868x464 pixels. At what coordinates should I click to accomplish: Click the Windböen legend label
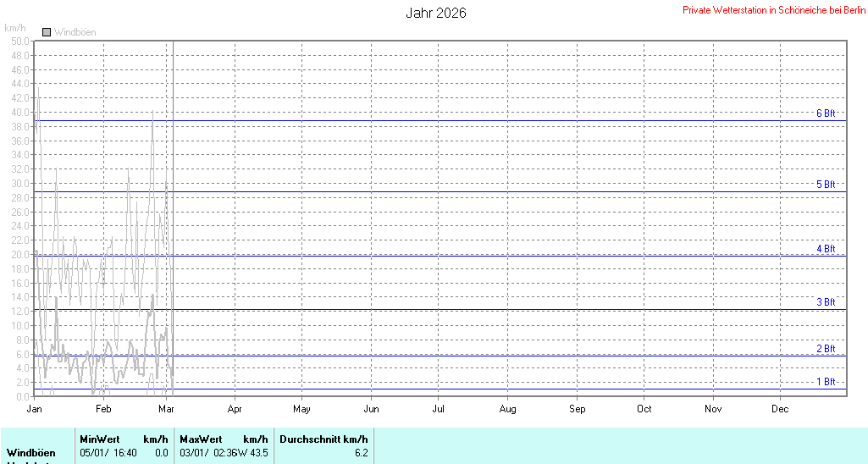[75, 32]
